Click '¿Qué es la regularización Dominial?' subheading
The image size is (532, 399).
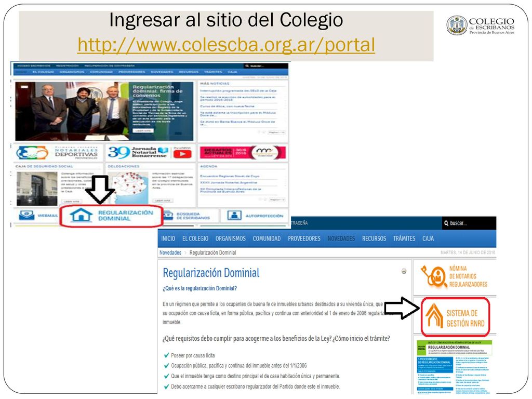tap(200, 288)
